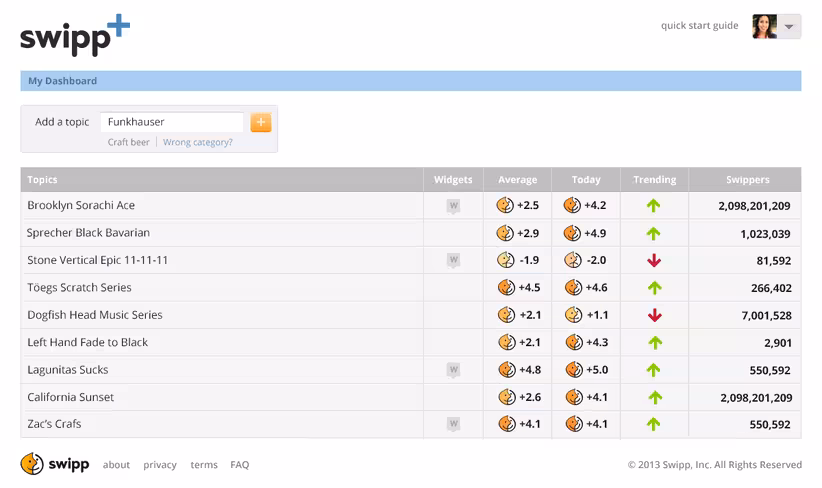
Task: Click the today face icon for Stone Vertical Epic
Action: click(x=573, y=260)
